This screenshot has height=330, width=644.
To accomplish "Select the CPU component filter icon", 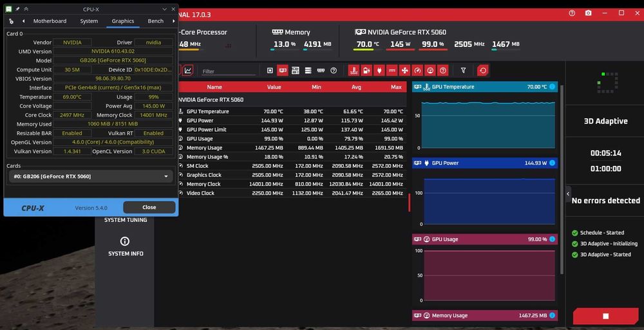I will pyautogui.click(x=270, y=71).
